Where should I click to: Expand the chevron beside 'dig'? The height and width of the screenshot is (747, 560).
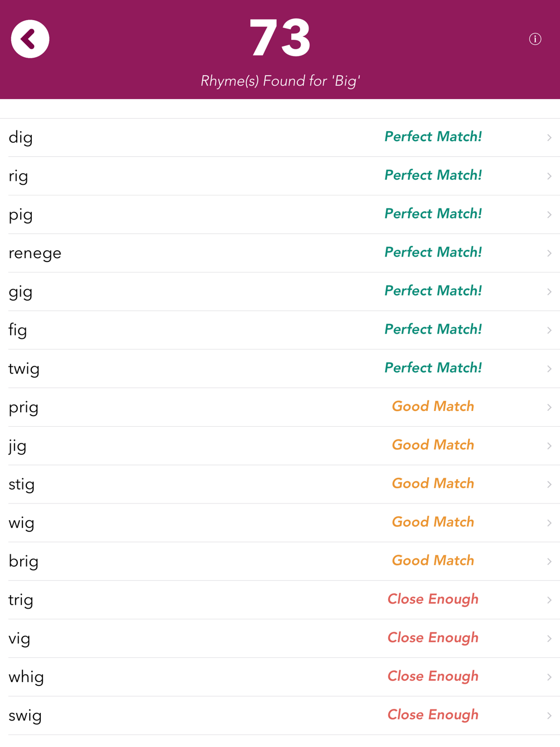coord(549,138)
